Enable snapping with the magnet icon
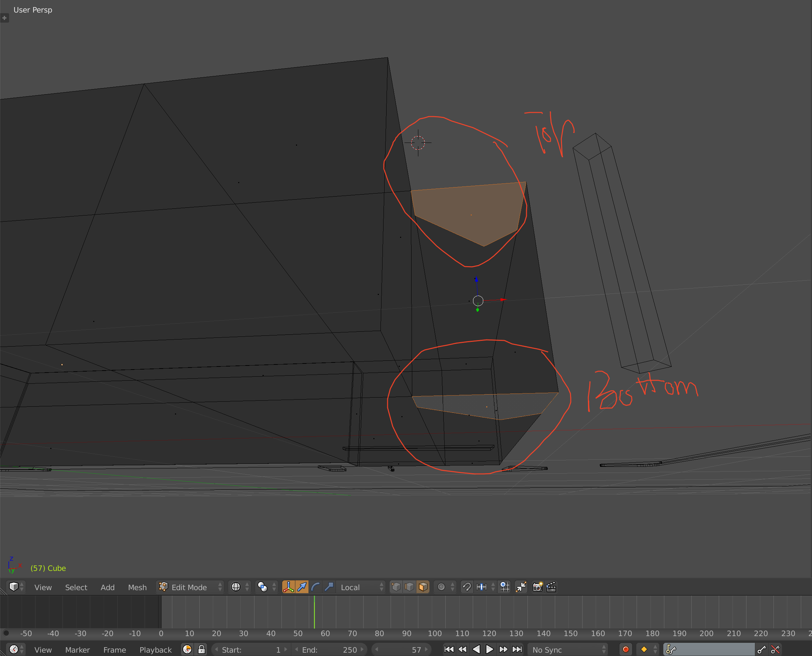The height and width of the screenshot is (656, 812). (x=467, y=587)
